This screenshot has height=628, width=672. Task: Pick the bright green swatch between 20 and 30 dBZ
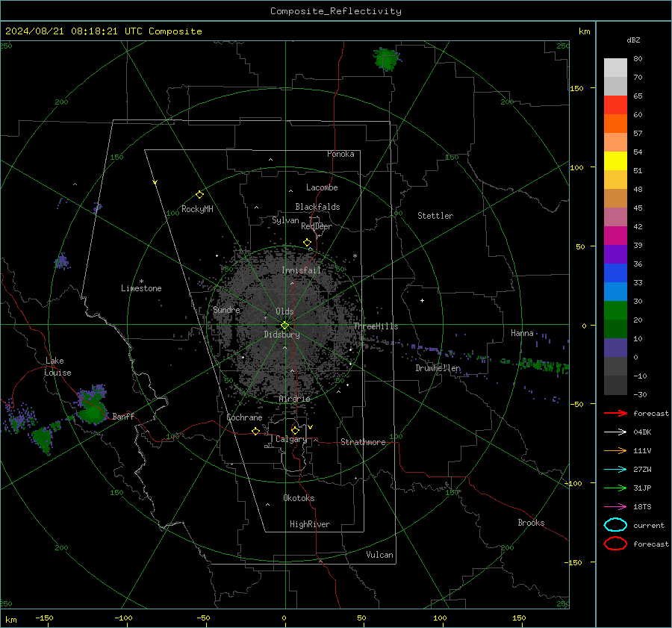click(x=615, y=311)
